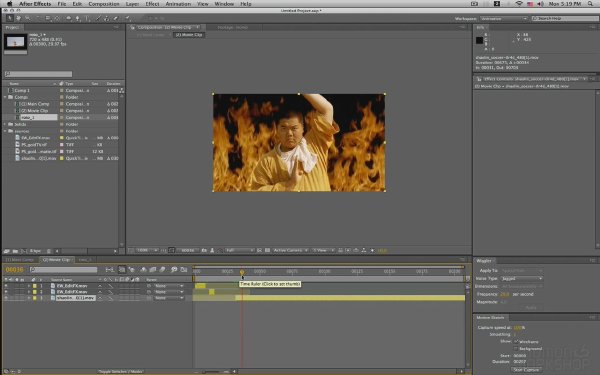The height and width of the screenshot is (375, 600).
Task: Hide layer 2 EW_EditFX.mov with eye toggle
Action: click(6, 292)
